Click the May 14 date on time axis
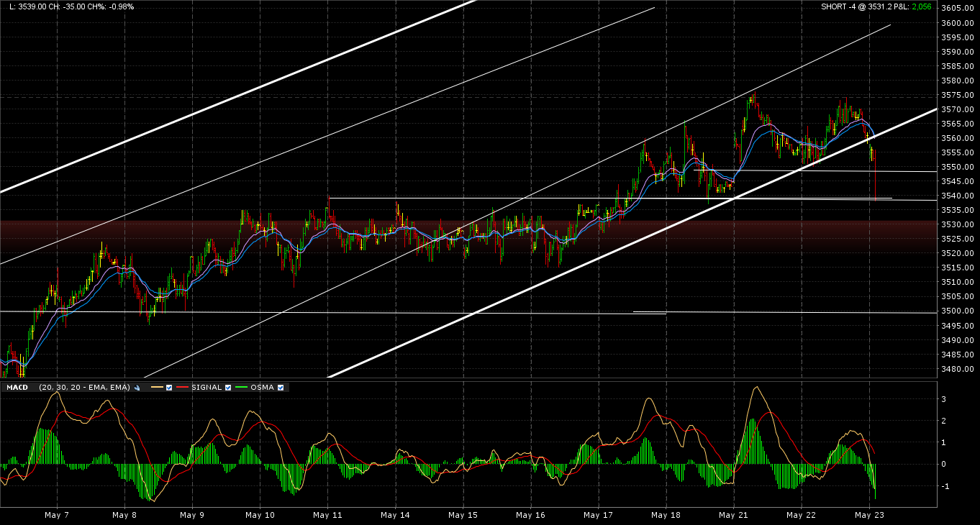The image size is (980, 525). (x=395, y=516)
